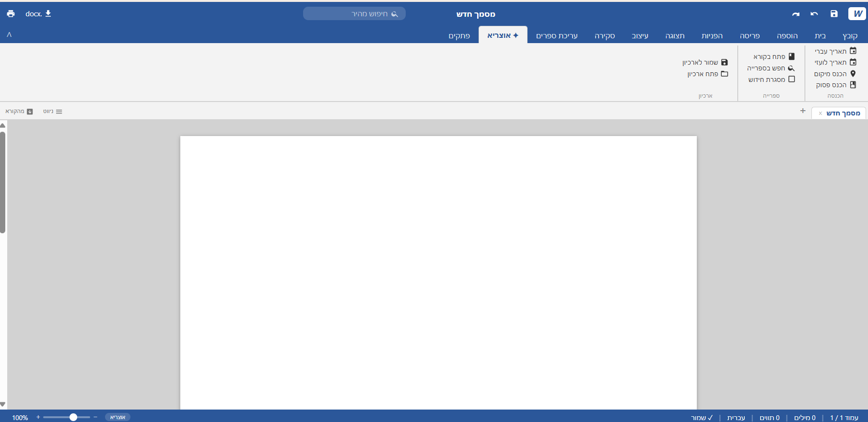Open the עריכת ספרים tab

click(x=557, y=35)
